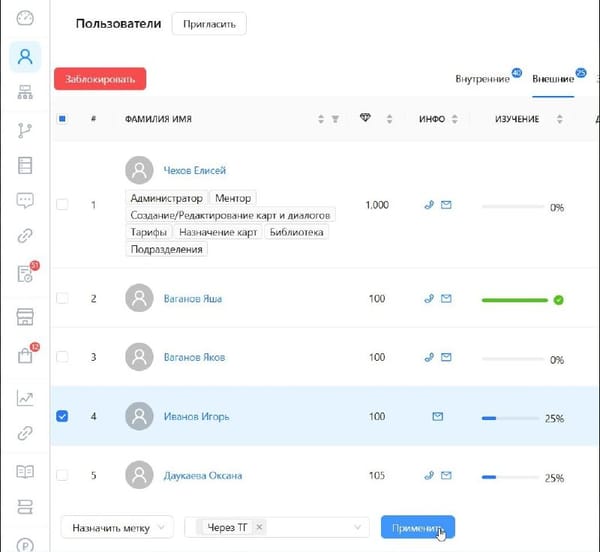Viewport: 600px width, 552px height.
Task: Open the shopping bag icon with badge
Action: tap(25, 355)
